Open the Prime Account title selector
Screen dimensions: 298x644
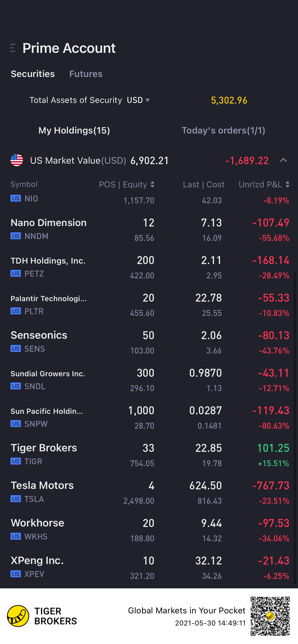pyautogui.click(x=69, y=48)
